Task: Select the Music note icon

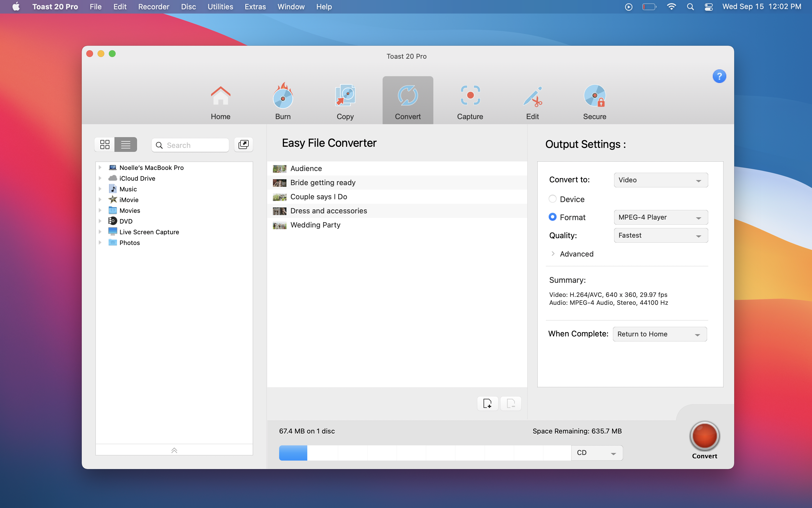Action: click(x=113, y=189)
